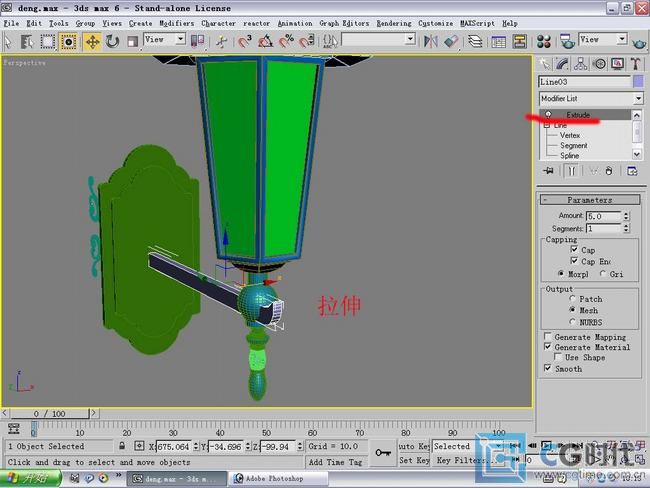Toggle 3D Snaps icon
This screenshot has height=488, width=650.
coord(245,41)
